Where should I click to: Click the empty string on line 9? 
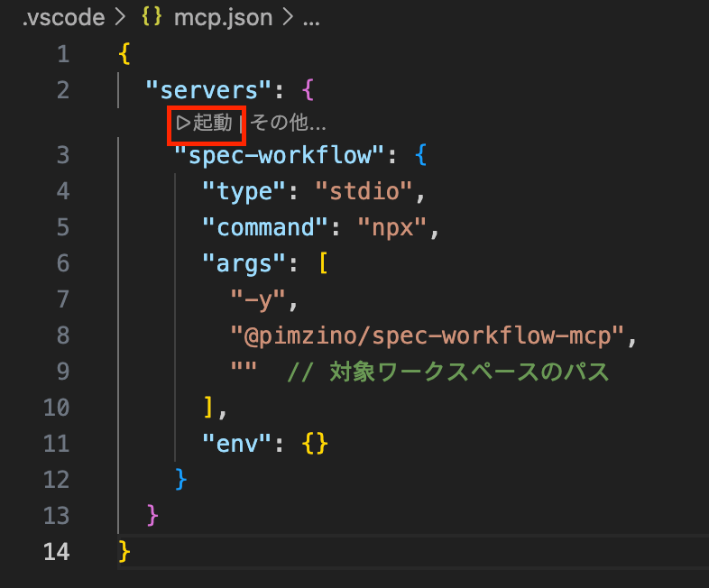point(244,366)
